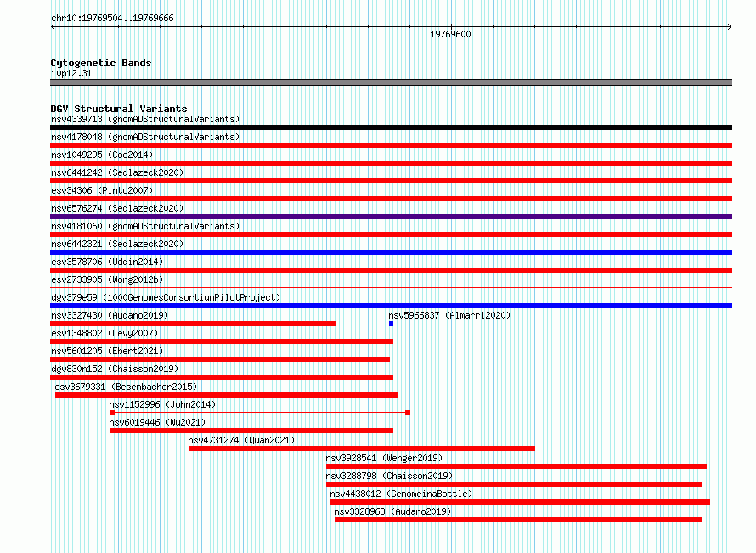
Task: Click the small blue nsv5966837 marker
Action: tap(391, 324)
